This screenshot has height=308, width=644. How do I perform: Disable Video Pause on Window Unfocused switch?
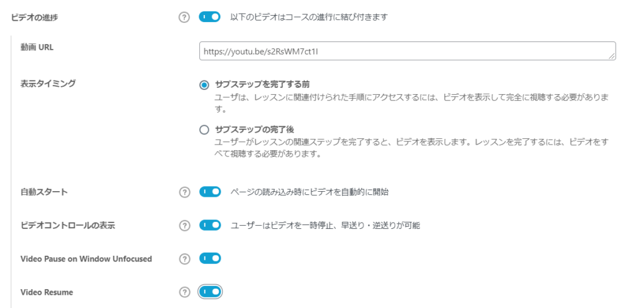[210, 258]
